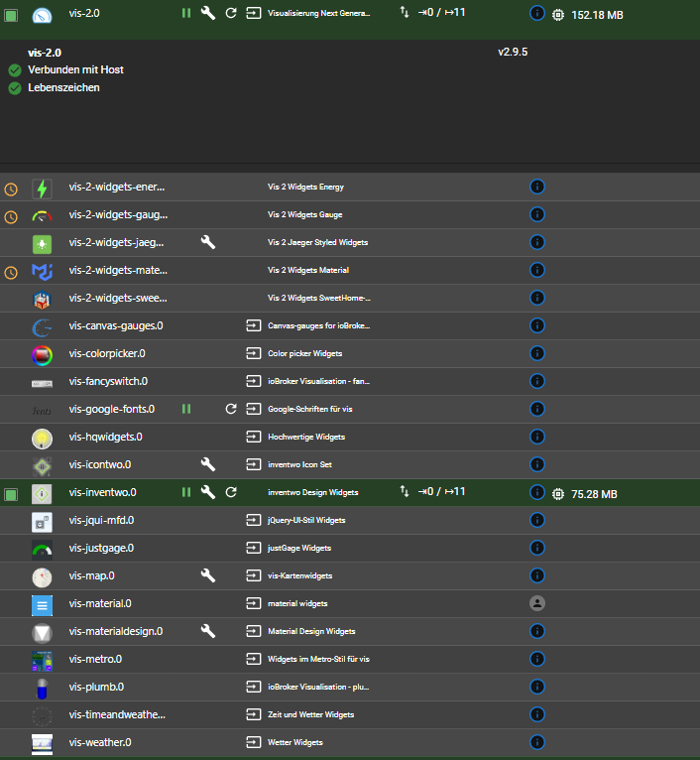This screenshot has height=760, width=700.
Task: Click the 'Lebenszeichen' status line
Action: [63, 87]
